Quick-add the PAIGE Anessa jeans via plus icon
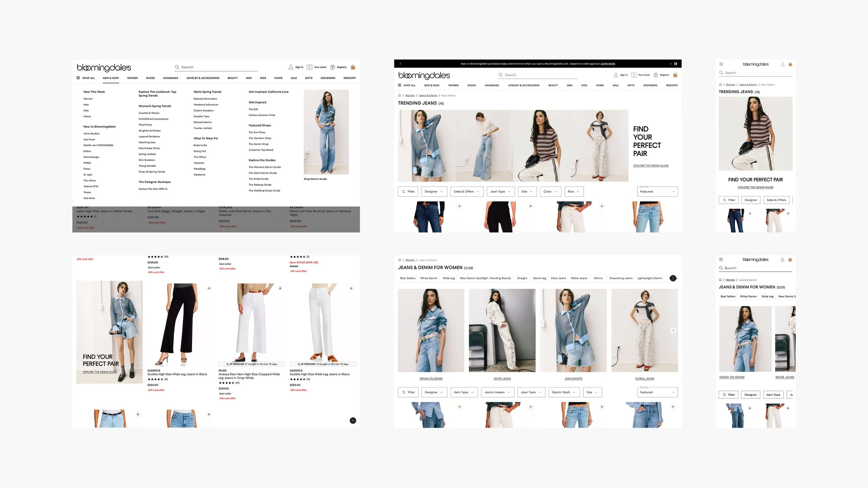The image size is (868, 488). click(x=280, y=288)
